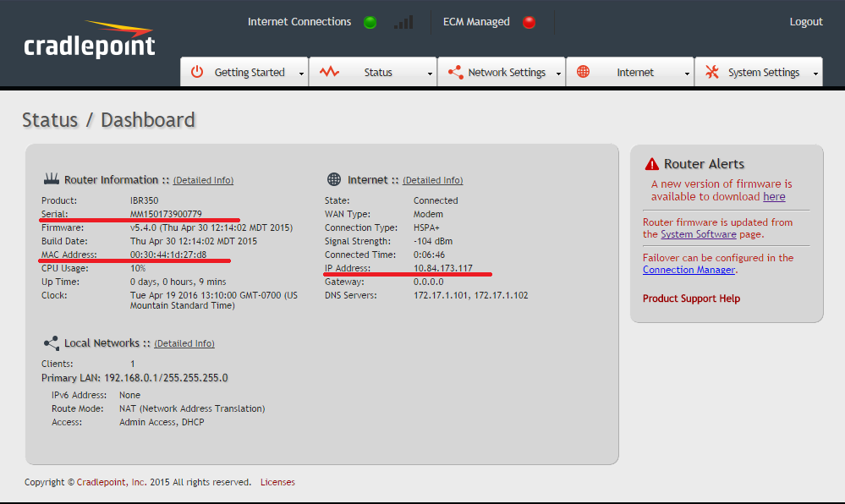Log out via the Logout link

click(806, 22)
